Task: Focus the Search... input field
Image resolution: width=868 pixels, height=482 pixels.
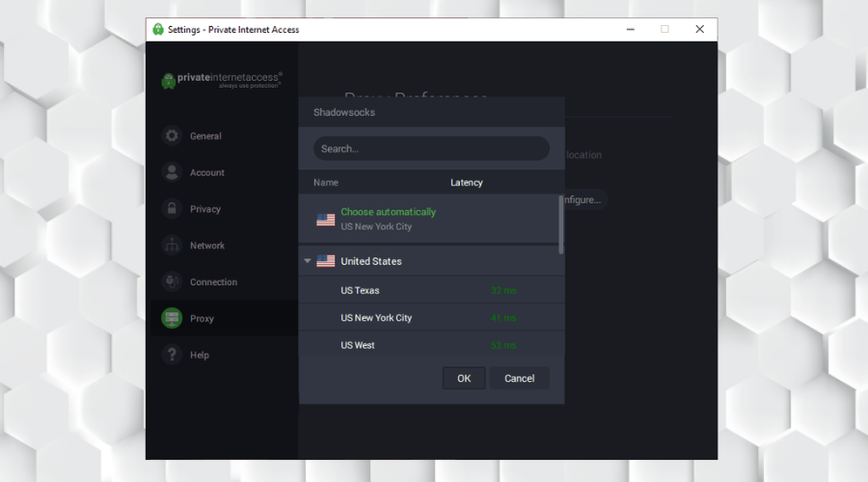Action: click(431, 148)
